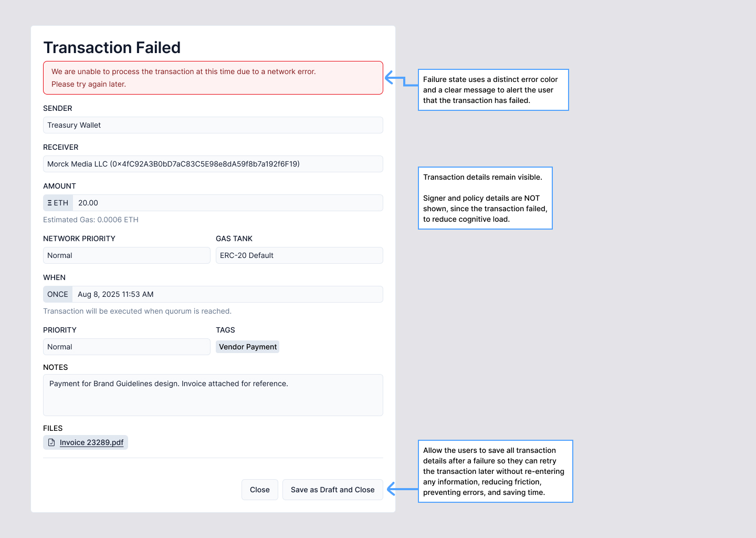Select the Morck Media LLC receiver field

(213, 164)
